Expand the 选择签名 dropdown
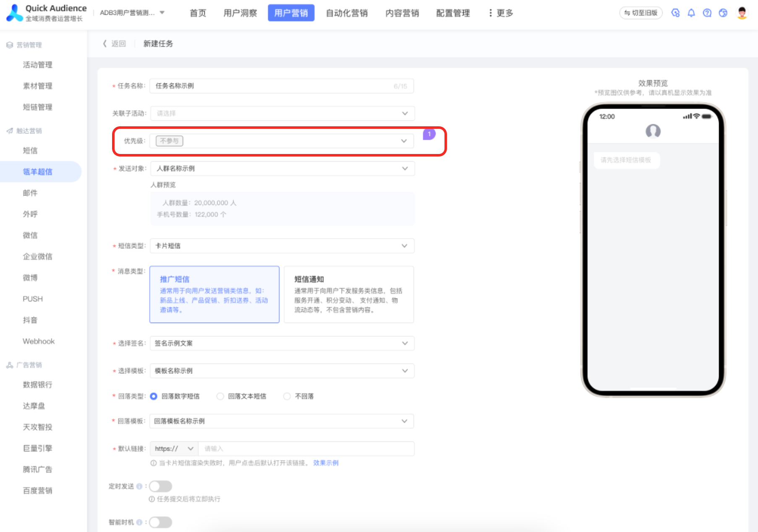Screen dimensions: 758x532 click(282, 343)
